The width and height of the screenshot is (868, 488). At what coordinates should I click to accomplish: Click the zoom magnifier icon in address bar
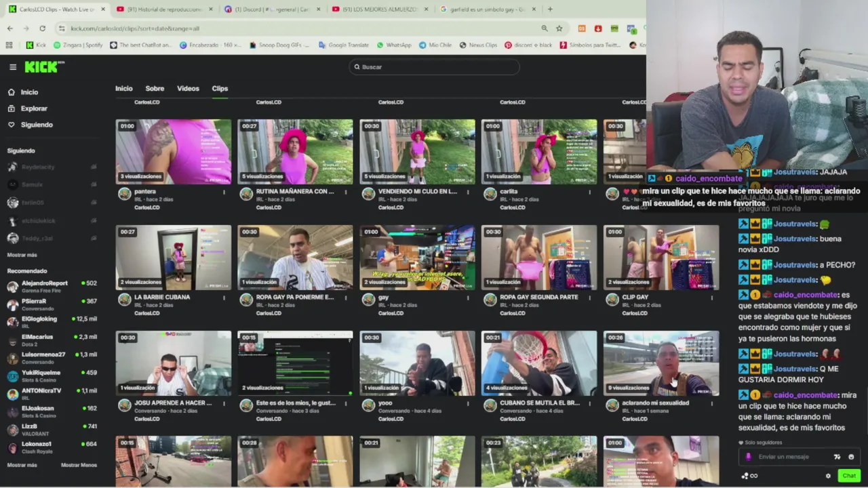coord(545,28)
